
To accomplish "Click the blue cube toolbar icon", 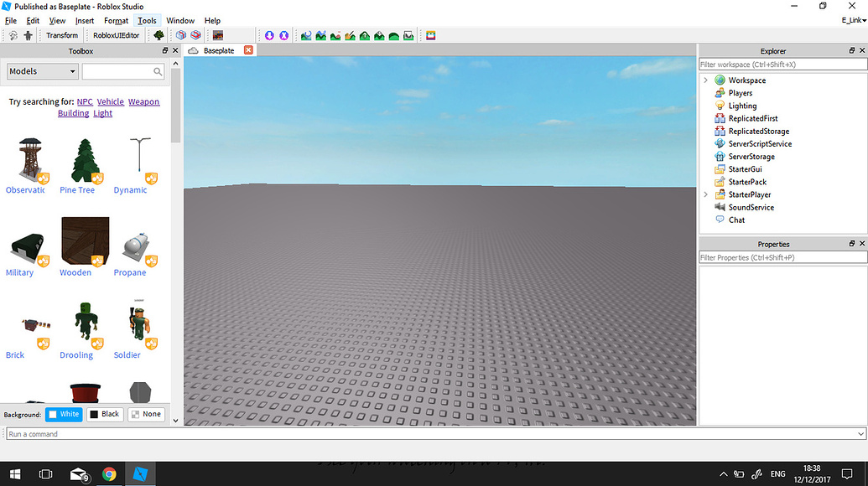I will point(181,35).
